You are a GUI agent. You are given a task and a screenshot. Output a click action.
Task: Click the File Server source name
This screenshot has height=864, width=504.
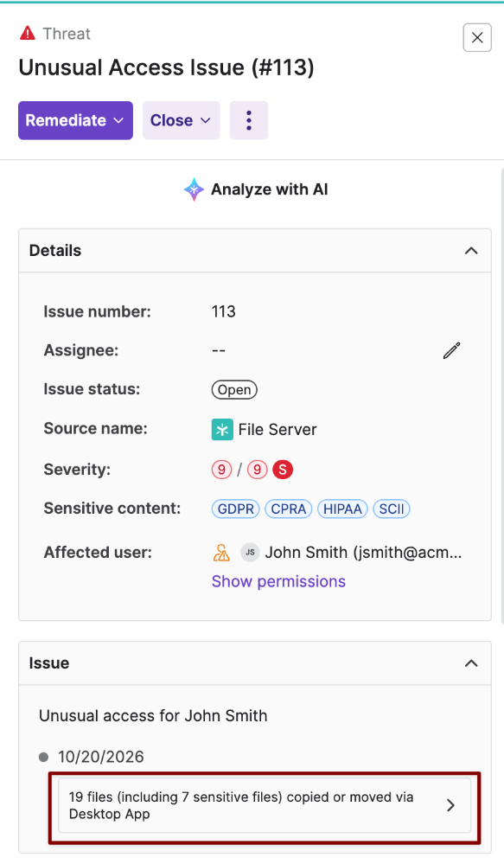[x=278, y=430]
